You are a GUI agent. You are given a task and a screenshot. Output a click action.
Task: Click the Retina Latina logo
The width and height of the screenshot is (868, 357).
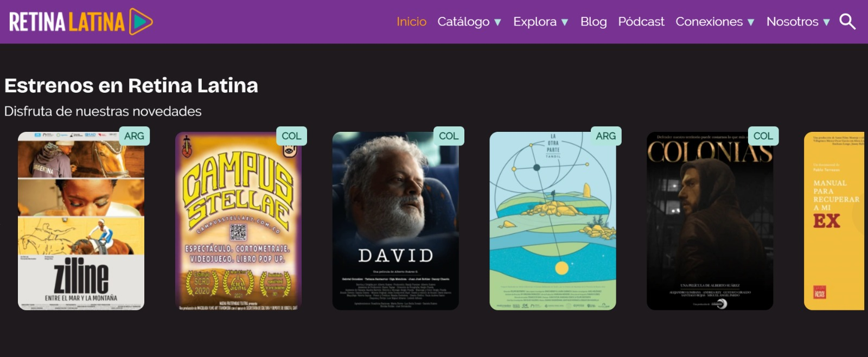(x=81, y=22)
